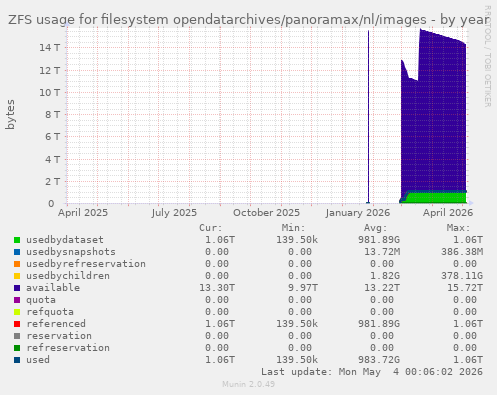
Task: Click the available current value 13.30T
Action: click(x=217, y=288)
